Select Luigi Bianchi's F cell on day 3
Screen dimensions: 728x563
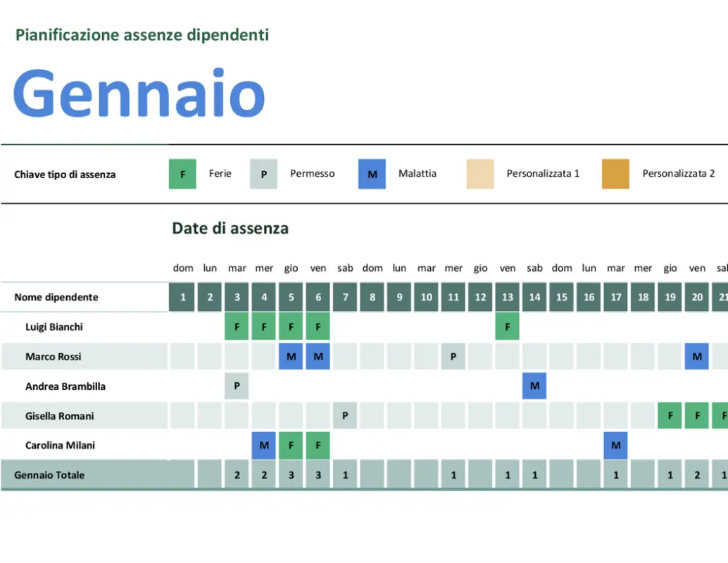[237, 327]
